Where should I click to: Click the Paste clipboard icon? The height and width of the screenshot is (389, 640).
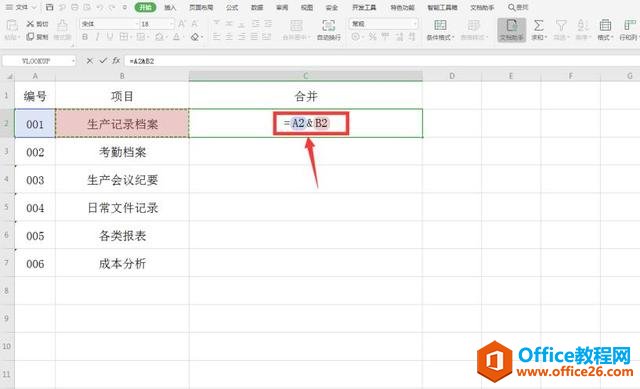pos(11,25)
